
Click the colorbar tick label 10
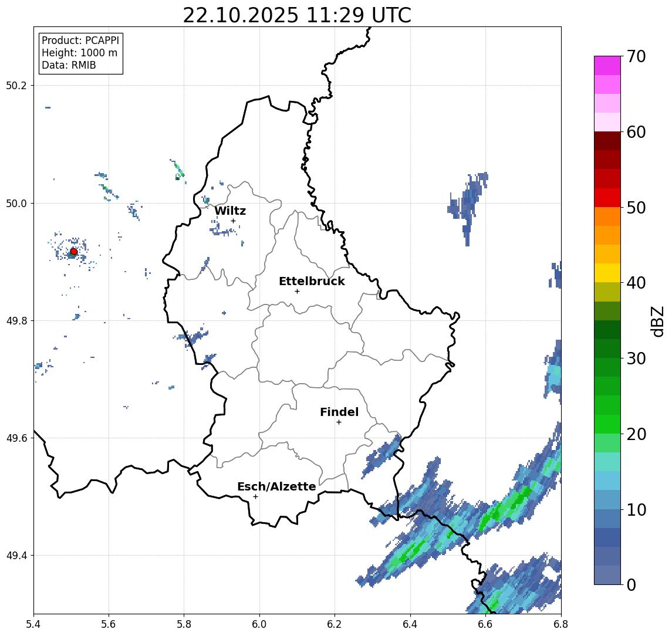click(x=636, y=509)
